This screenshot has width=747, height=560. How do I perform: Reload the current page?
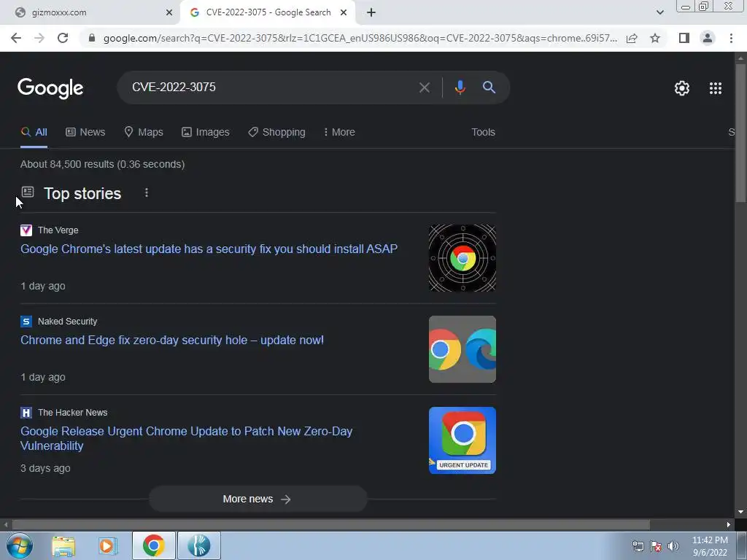point(63,38)
